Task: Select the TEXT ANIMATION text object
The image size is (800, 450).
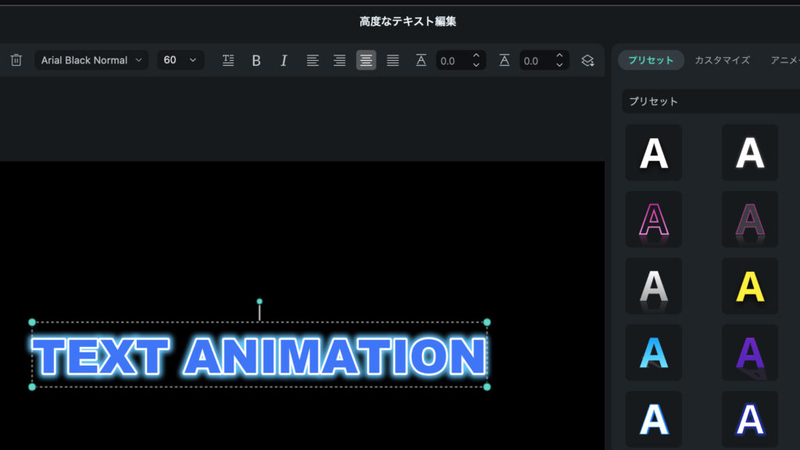Action: [x=259, y=356]
